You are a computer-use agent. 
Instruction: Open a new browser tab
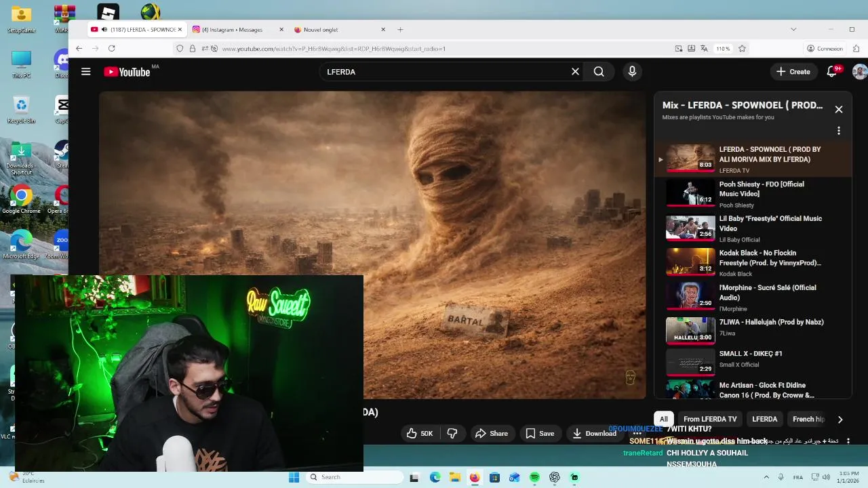pos(400,29)
